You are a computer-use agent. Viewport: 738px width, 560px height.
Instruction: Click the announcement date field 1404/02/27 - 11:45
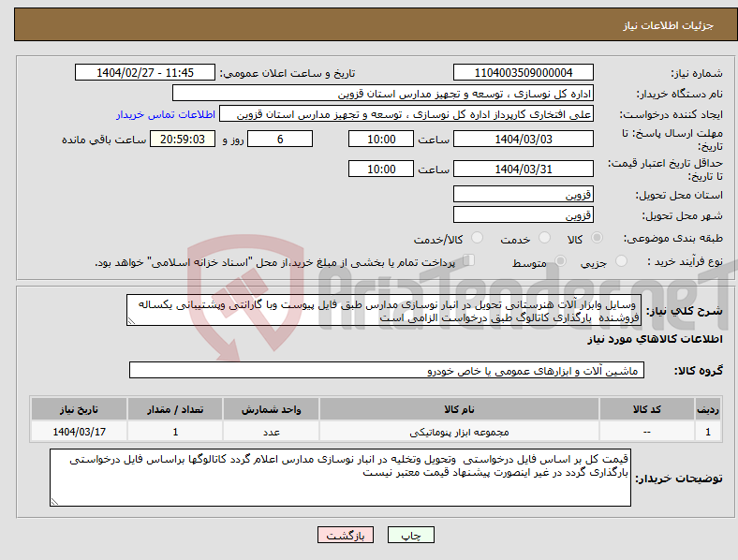point(145,72)
